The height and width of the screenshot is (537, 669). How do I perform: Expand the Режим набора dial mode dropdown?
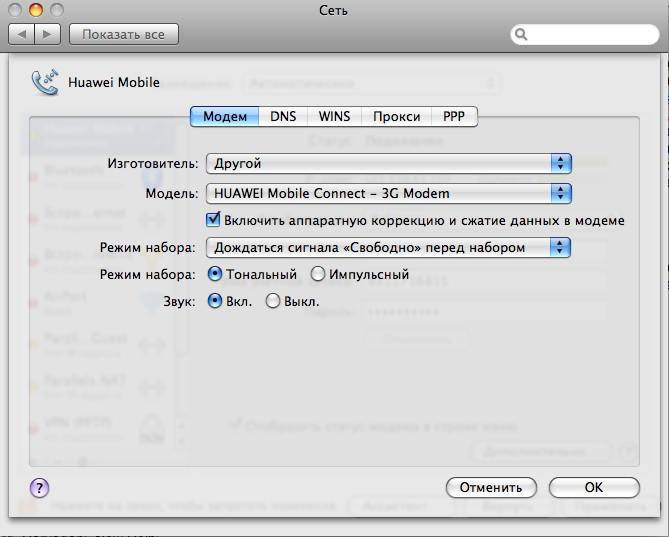pos(387,247)
